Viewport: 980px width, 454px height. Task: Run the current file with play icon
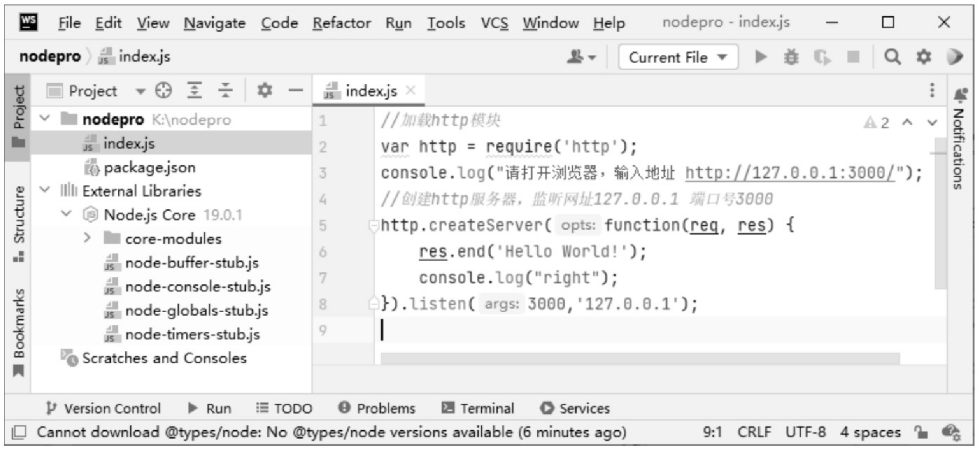click(x=761, y=57)
